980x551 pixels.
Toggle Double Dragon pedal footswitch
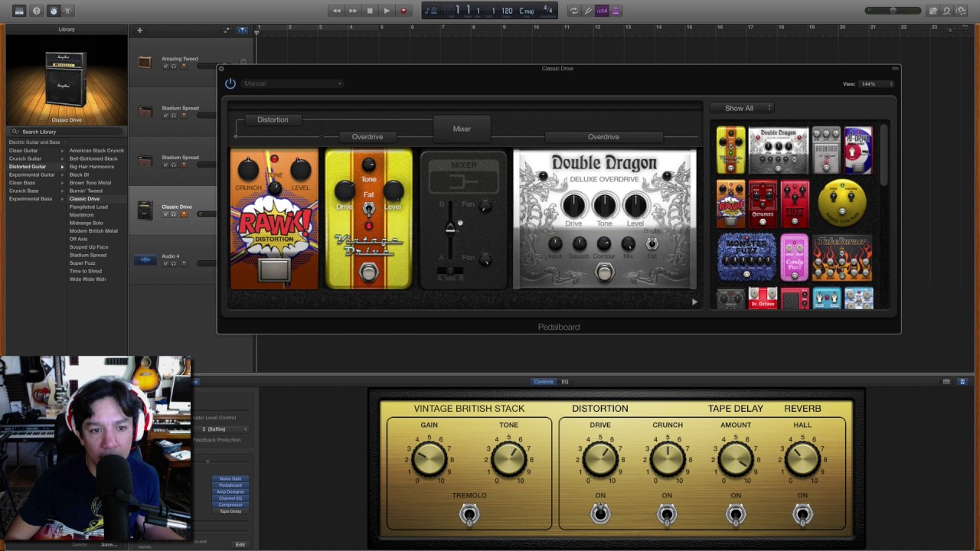click(605, 272)
